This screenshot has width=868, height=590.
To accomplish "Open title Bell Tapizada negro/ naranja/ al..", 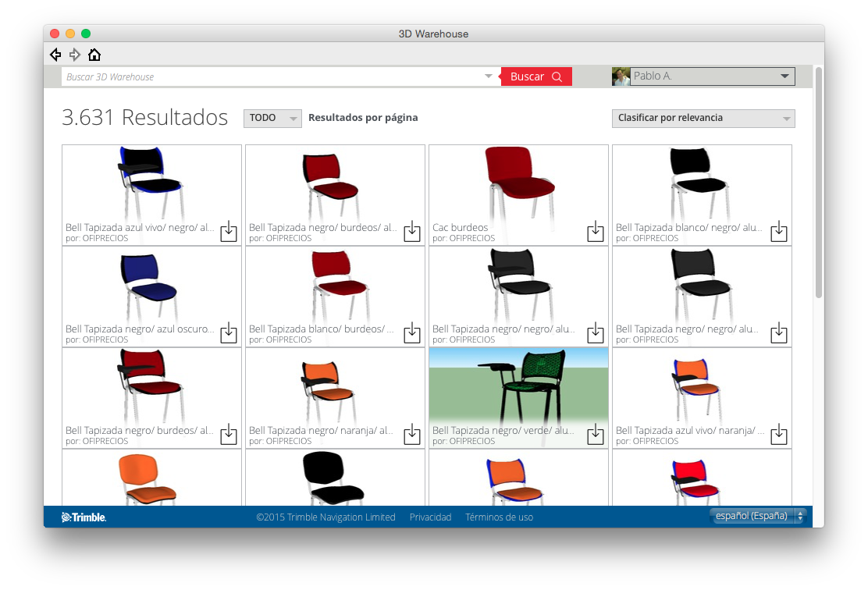I will pos(321,430).
